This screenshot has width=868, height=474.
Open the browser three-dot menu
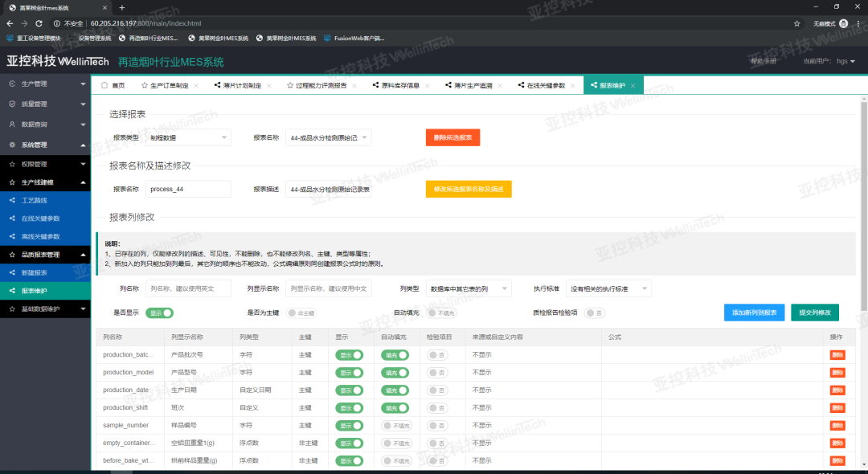click(x=858, y=23)
